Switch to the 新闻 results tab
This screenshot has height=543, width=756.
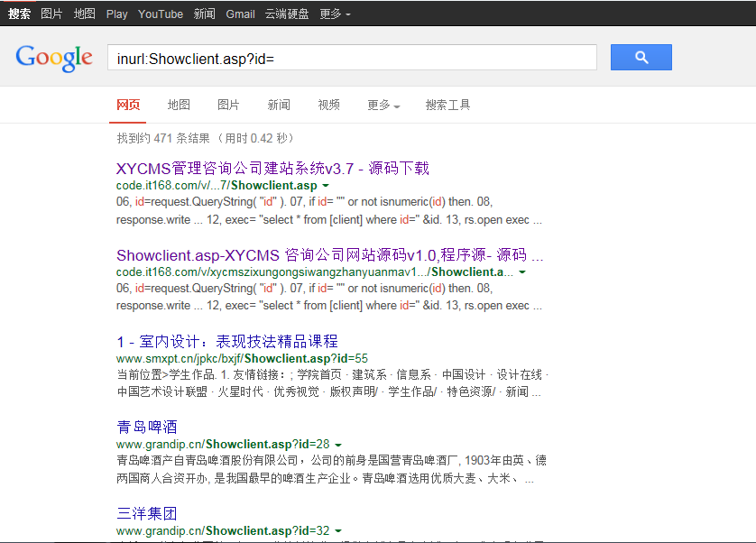coord(279,105)
